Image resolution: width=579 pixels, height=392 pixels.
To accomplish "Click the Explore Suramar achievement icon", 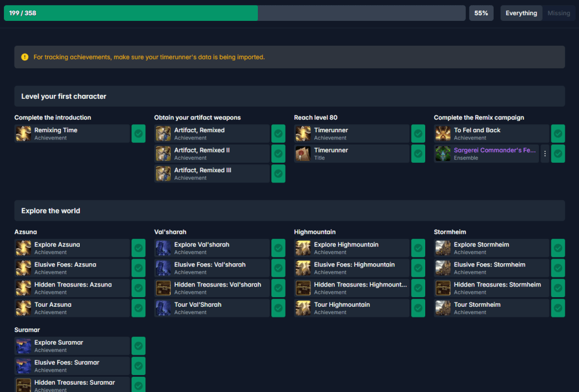I will (23, 346).
